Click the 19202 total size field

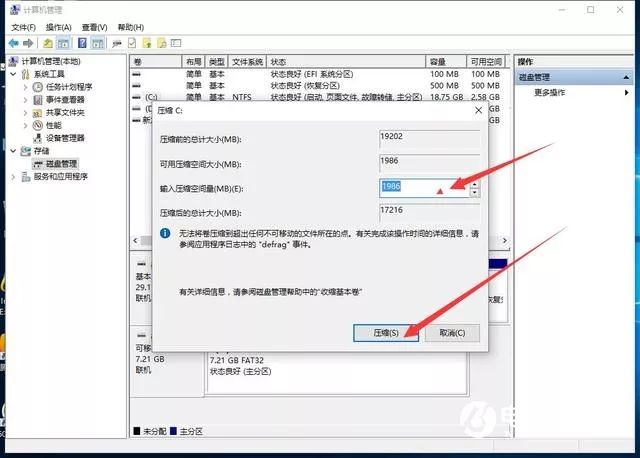point(429,140)
